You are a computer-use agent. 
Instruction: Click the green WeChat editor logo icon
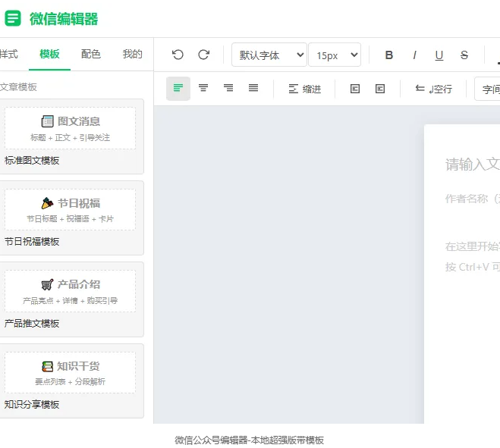[13, 18]
